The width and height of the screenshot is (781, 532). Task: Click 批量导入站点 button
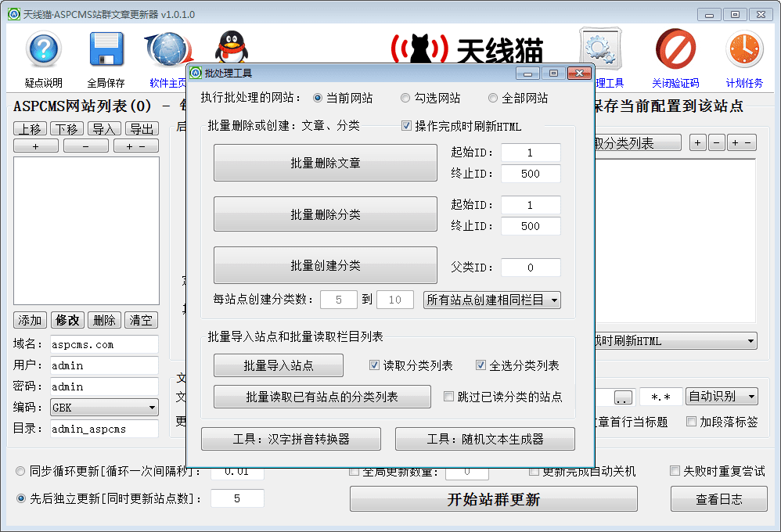click(279, 365)
